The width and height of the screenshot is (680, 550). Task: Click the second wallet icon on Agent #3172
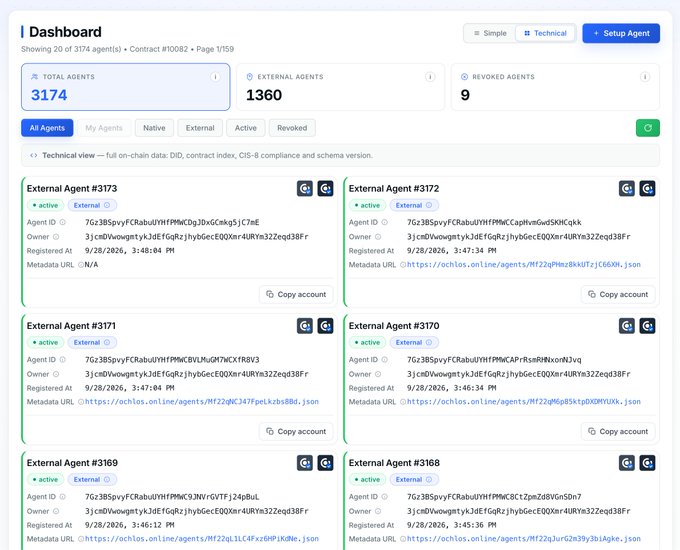[x=647, y=189]
